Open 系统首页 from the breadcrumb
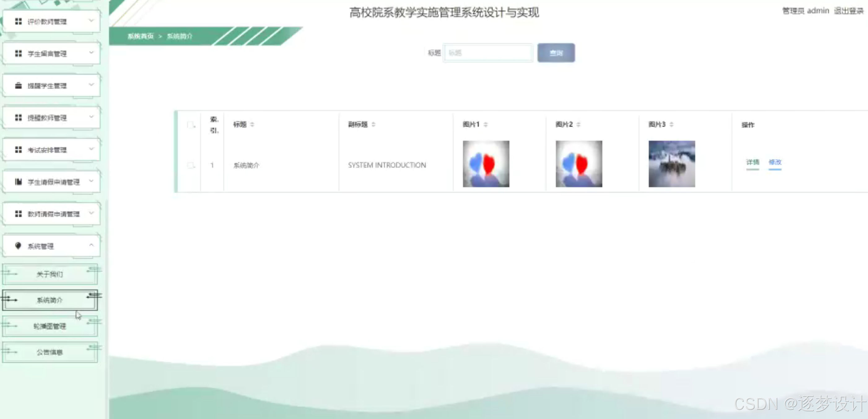The width and height of the screenshot is (868, 419). (x=141, y=36)
